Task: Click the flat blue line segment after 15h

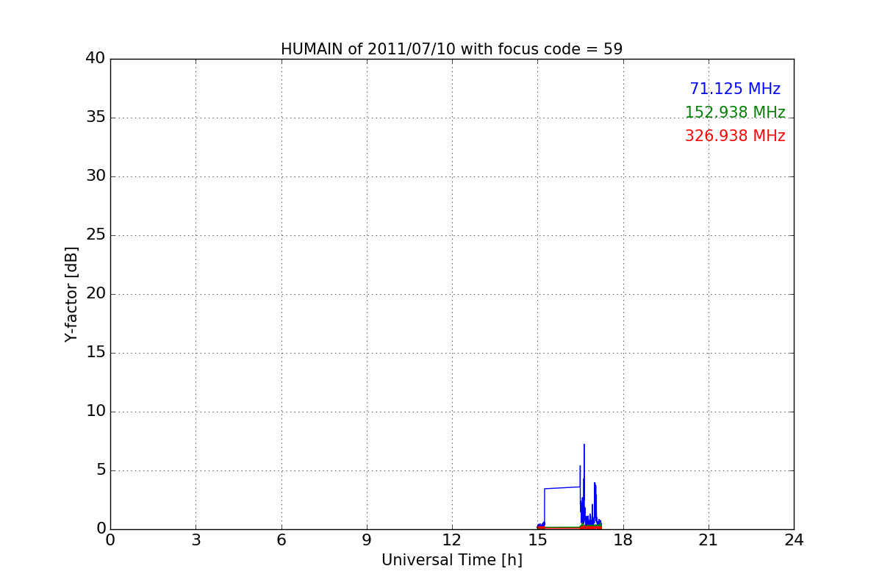Action: (x=562, y=487)
